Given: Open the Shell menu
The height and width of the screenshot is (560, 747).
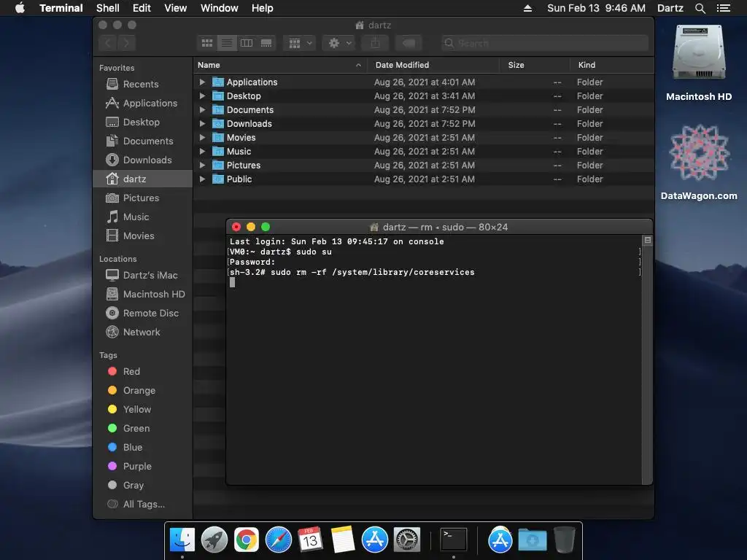Looking at the screenshot, I should click(108, 8).
